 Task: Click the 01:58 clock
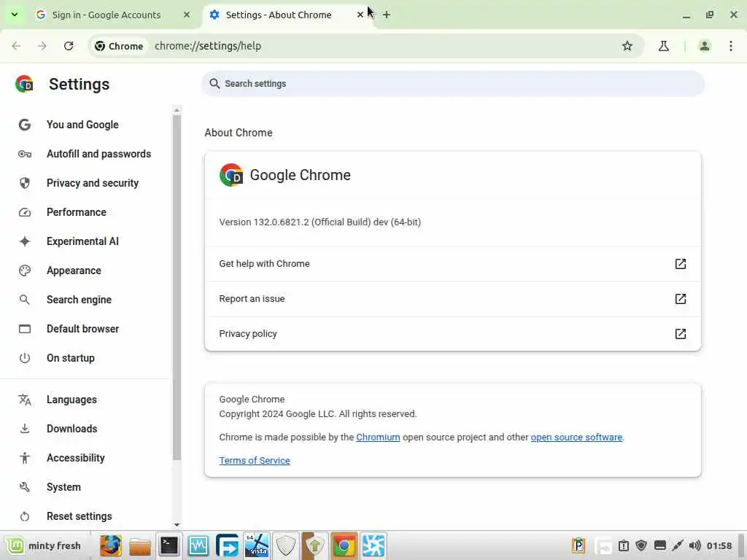[719, 545]
